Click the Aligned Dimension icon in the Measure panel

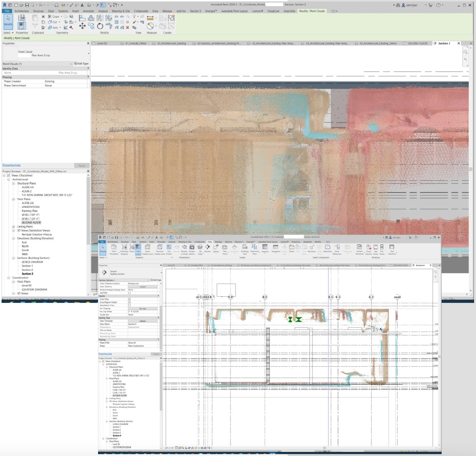150,18
